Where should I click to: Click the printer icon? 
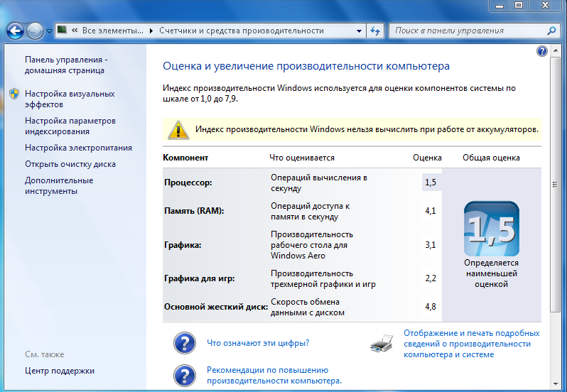(382, 343)
